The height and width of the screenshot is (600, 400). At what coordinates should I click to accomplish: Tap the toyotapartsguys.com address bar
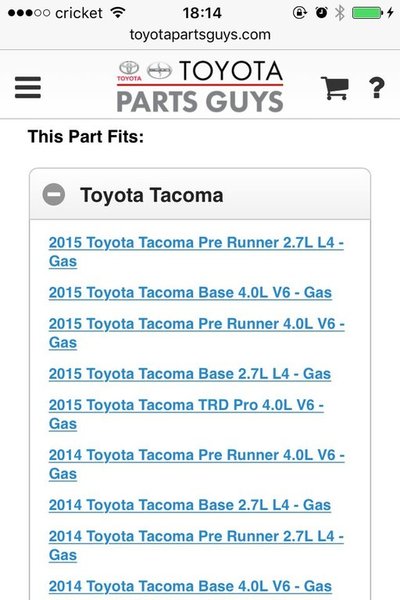200,35
